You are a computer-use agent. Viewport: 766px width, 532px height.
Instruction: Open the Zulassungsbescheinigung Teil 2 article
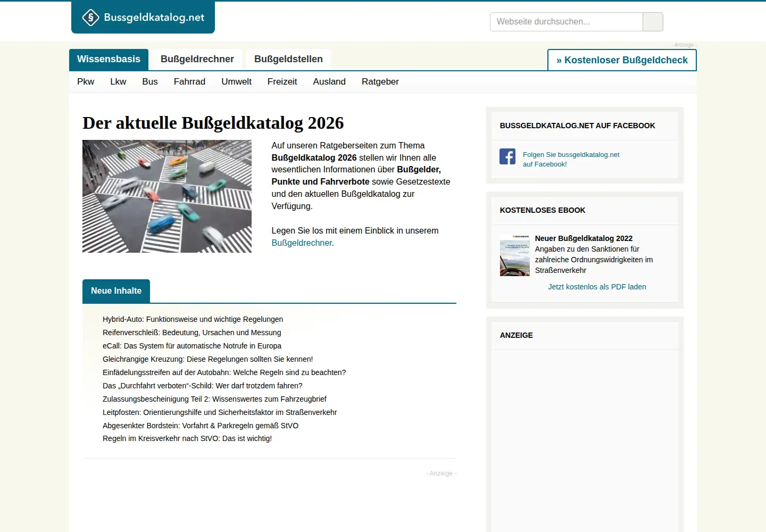[x=214, y=399]
